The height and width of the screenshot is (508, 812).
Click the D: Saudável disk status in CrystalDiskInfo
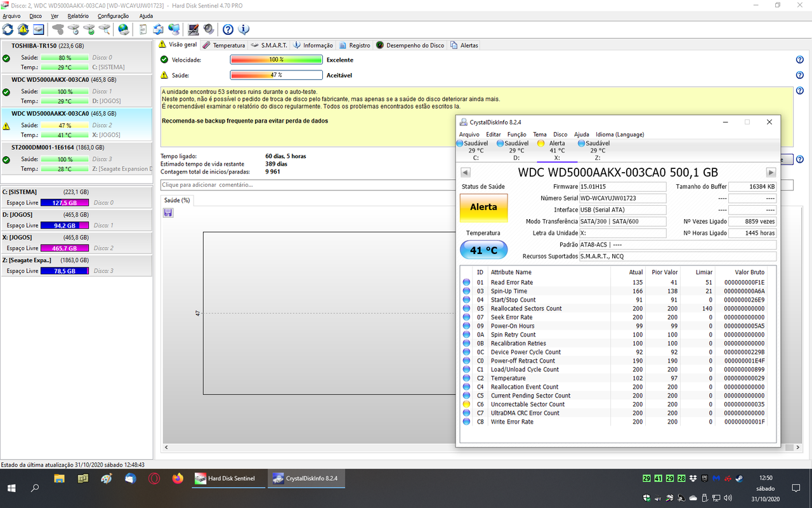pos(516,150)
